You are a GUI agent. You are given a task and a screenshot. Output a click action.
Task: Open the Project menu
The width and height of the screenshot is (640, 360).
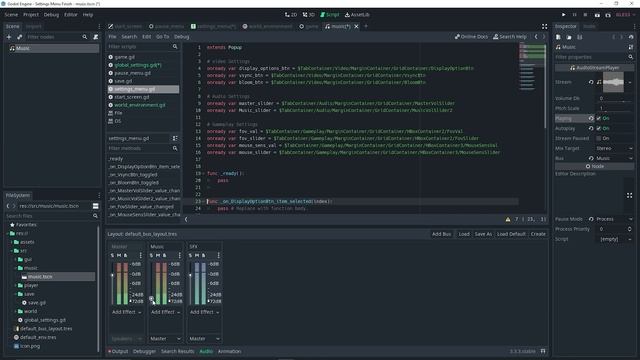pyautogui.click(x=31, y=15)
